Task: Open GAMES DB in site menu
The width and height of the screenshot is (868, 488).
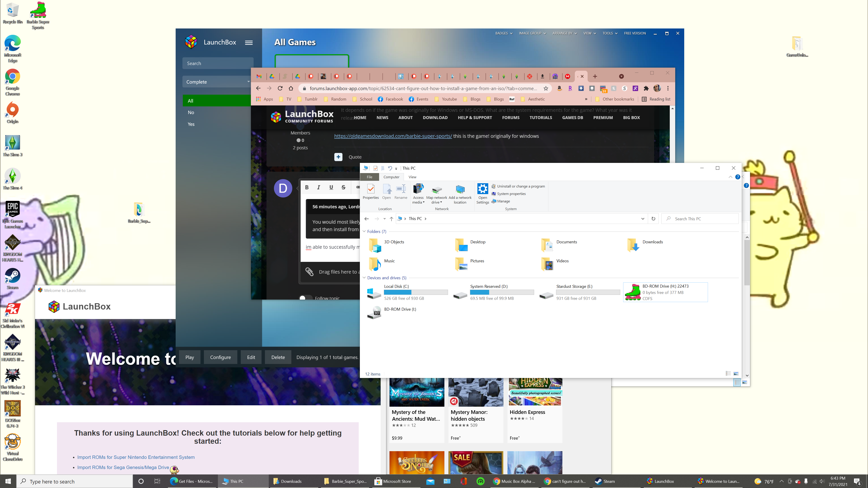Action: click(572, 117)
